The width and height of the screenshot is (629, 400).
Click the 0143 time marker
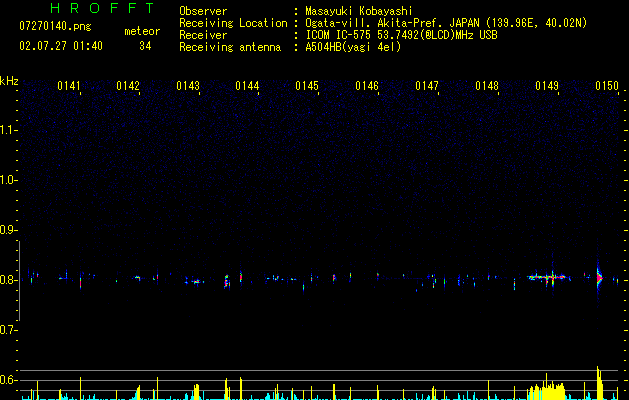point(188,86)
